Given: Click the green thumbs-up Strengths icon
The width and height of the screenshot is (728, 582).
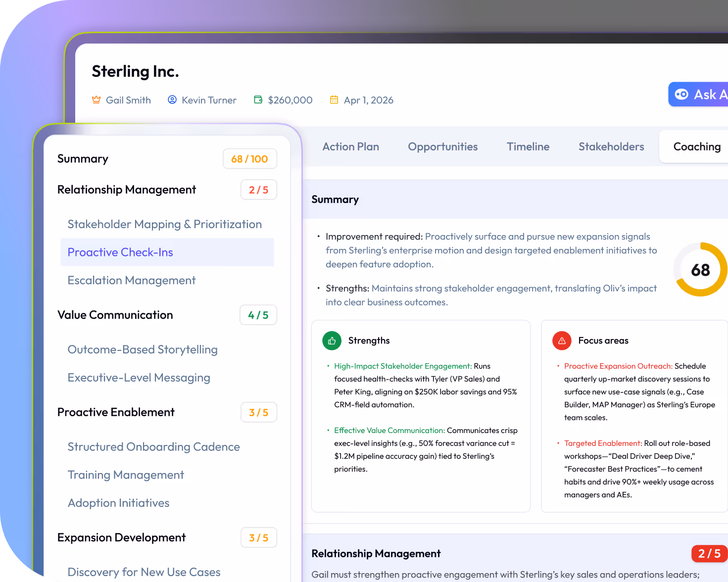Looking at the screenshot, I should click(332, 340).
